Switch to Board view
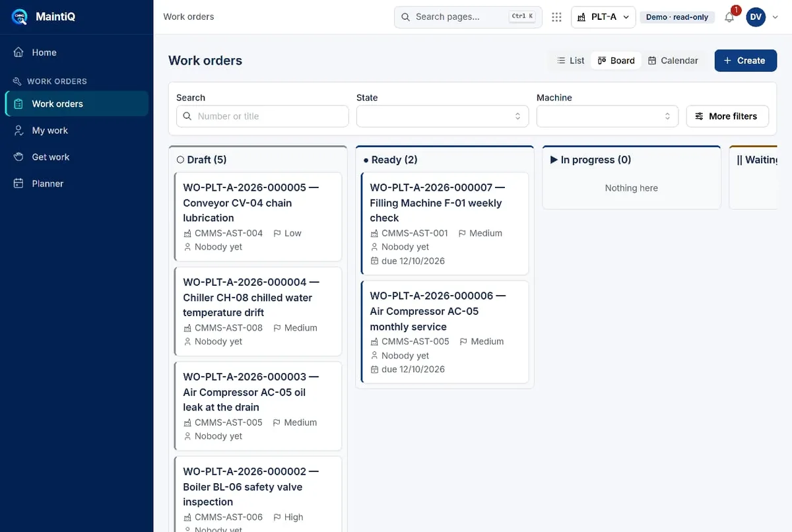The height and width of the screenshot is (532, 792). point(616,61)
